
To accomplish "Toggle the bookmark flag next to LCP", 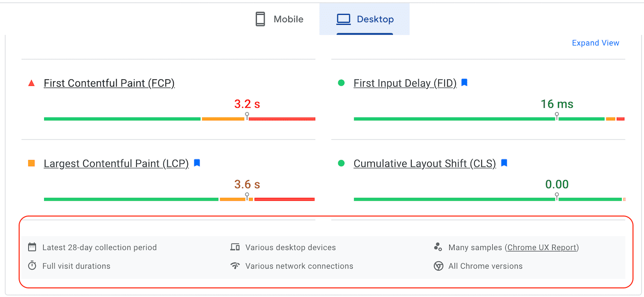I will [197, 163].
